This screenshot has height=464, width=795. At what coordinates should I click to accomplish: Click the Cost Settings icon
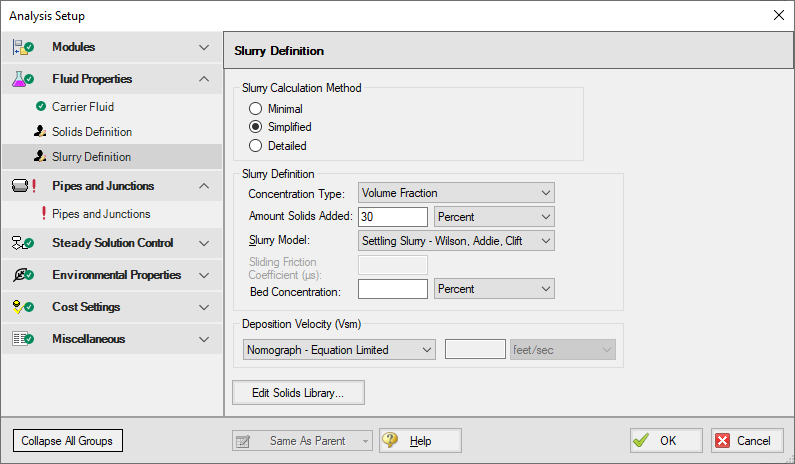pyautogui.click(x=22, y=307)
